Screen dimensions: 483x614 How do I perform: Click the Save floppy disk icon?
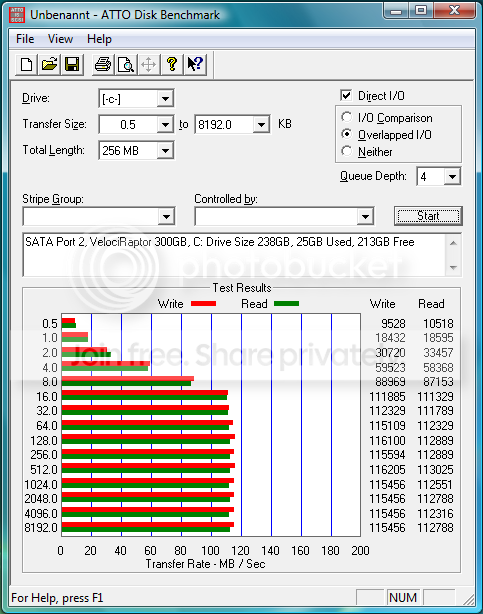[72, 64]
